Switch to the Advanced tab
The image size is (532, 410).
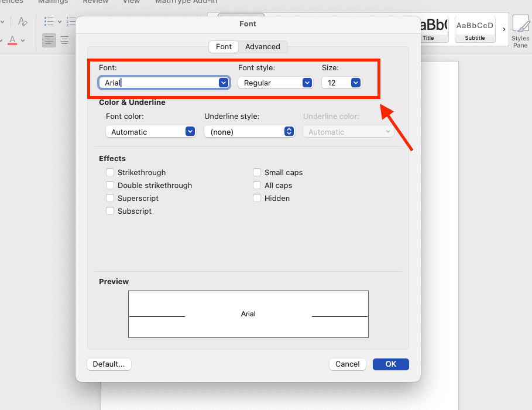tap(263, 46)
